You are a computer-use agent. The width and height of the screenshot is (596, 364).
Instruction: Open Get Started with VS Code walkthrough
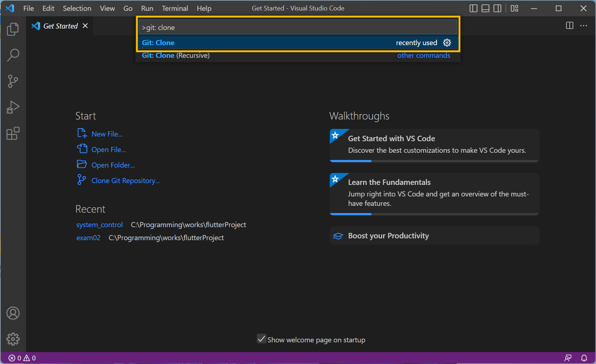pyautogui.click(x=434, y=146)
